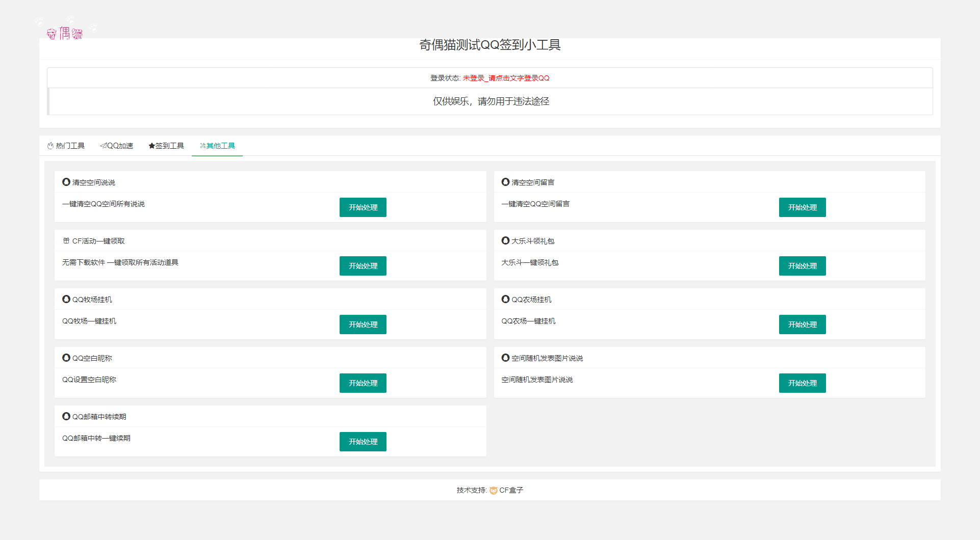Click QQ penguin icon beside QQ空白昵称
This screenshot has height=540, width=980.
66,358
